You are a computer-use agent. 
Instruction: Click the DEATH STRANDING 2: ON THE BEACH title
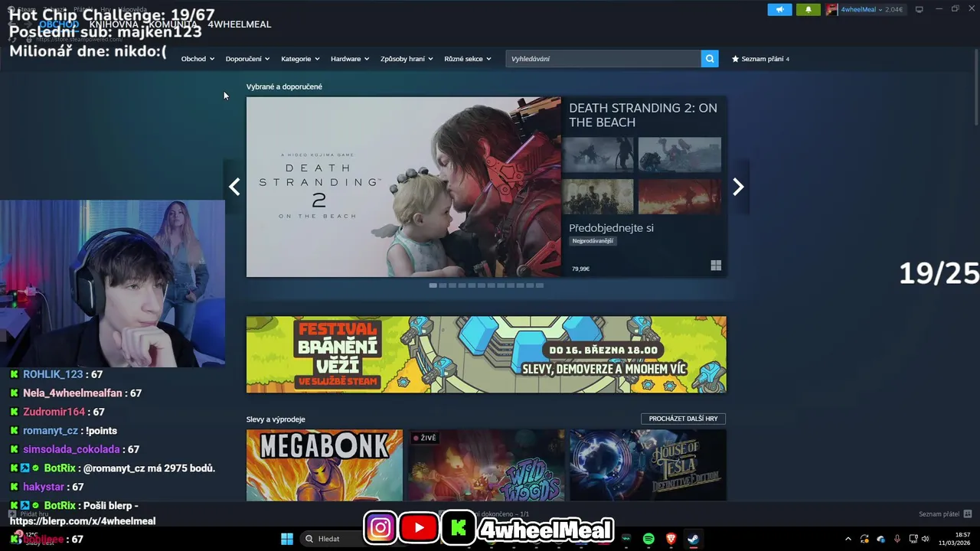pyautogui.click(x=643, y=115)
